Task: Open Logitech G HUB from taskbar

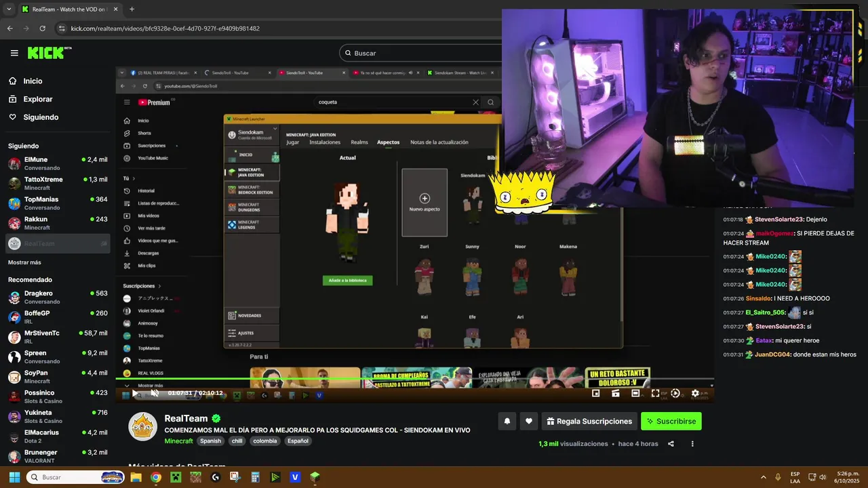Action: [x=216, y=477]
